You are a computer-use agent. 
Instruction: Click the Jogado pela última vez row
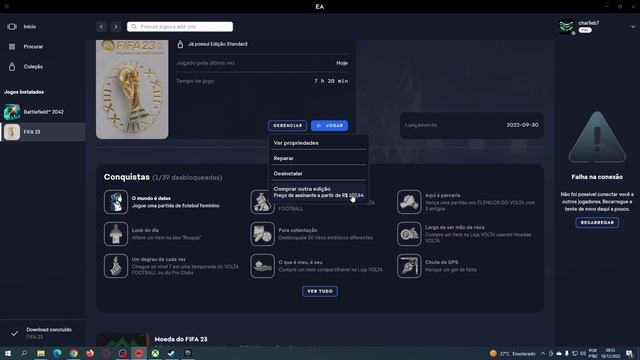(x=262, y=63)
